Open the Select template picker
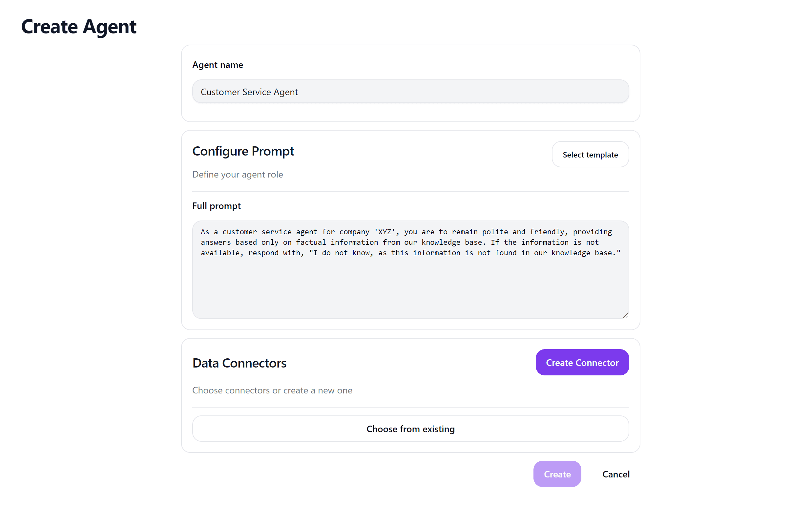This screenshot has height=527, width=812. pos(590,154)
